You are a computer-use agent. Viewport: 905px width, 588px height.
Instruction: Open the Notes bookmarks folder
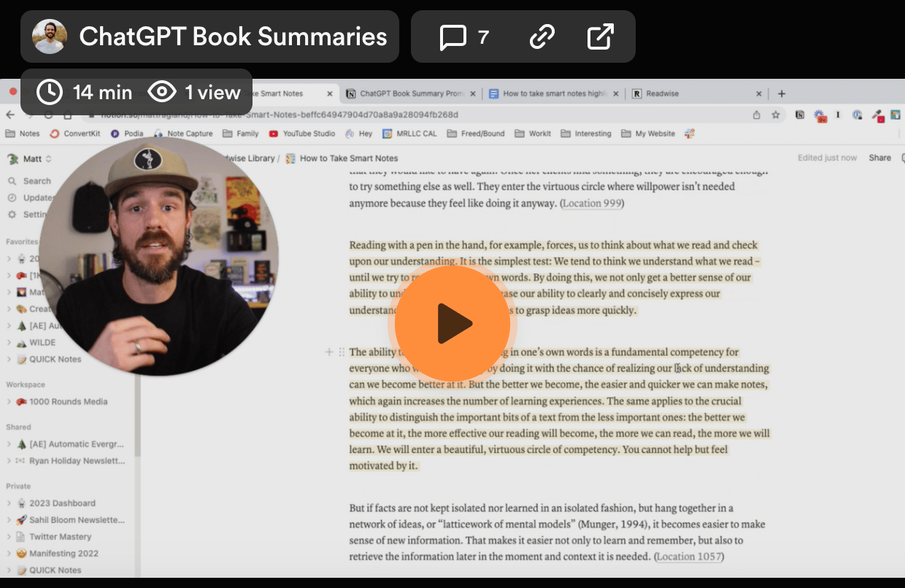point(23,134)
